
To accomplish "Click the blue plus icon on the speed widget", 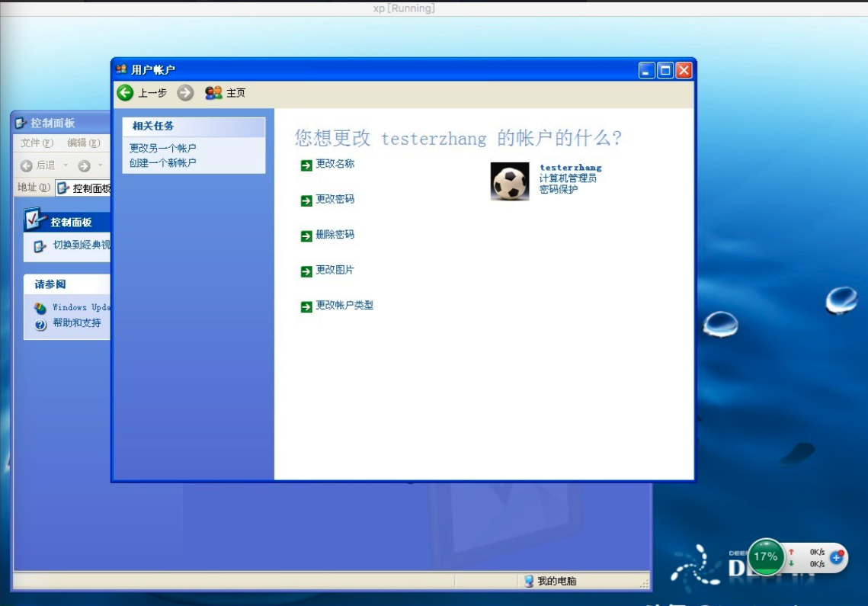I will (x=837, y=559).
